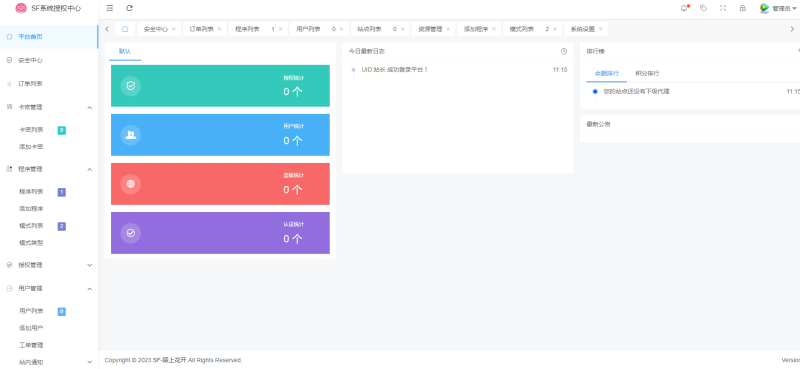Screen dimensions: 800x369
Task: Click the refresh icon in the header
Action: click(130, 8)
